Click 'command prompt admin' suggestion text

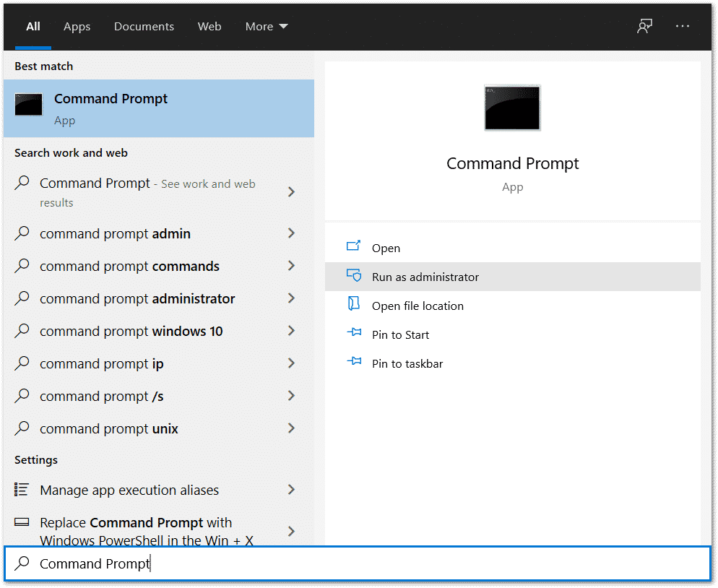(115, 233)
